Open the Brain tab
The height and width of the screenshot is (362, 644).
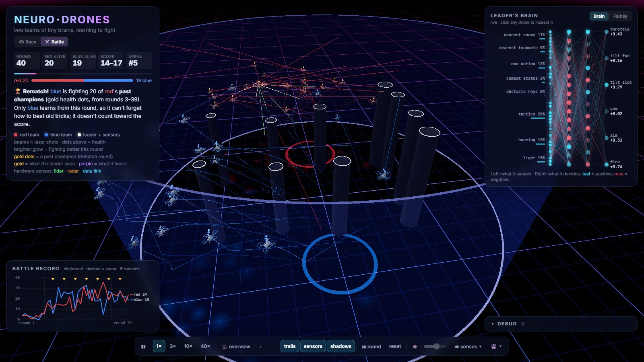[x=599, y=16]
